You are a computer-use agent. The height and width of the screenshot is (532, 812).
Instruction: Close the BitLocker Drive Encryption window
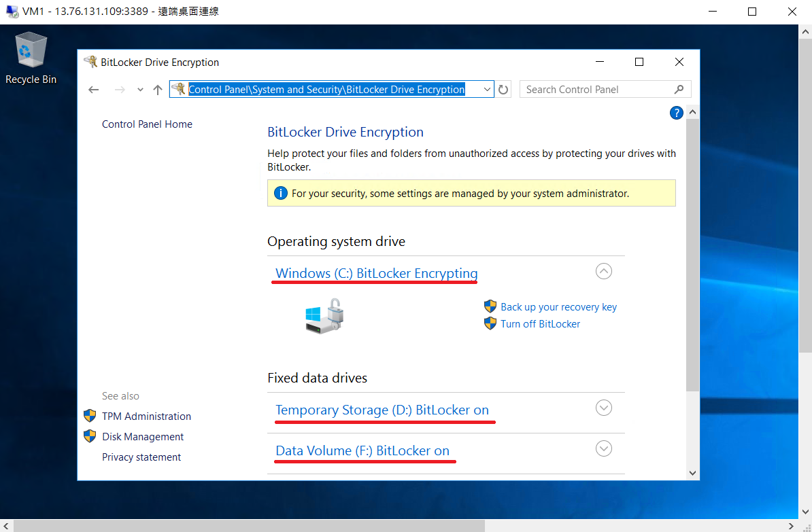pyautogui.click(x=679, y=62)
